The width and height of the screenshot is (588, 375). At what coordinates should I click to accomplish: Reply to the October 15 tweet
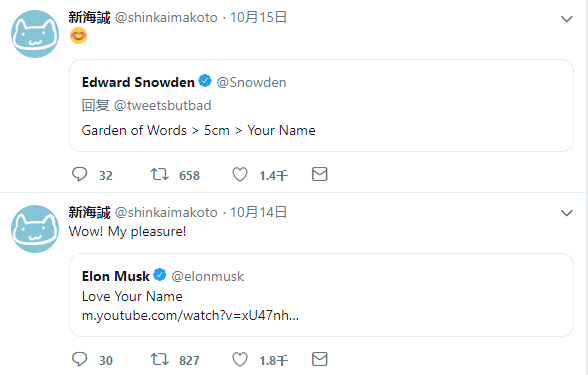(x=80, y=174)
